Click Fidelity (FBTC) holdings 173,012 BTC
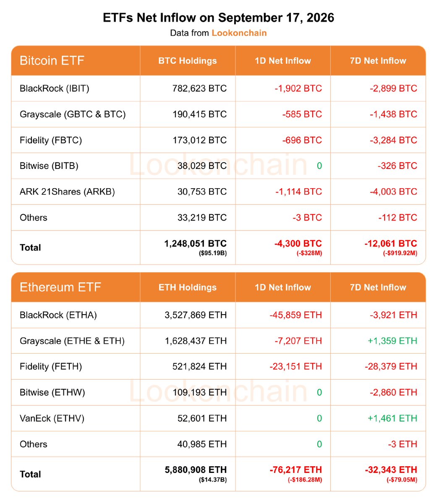Screen dimensions: 437x504 (x=199, y=140)
